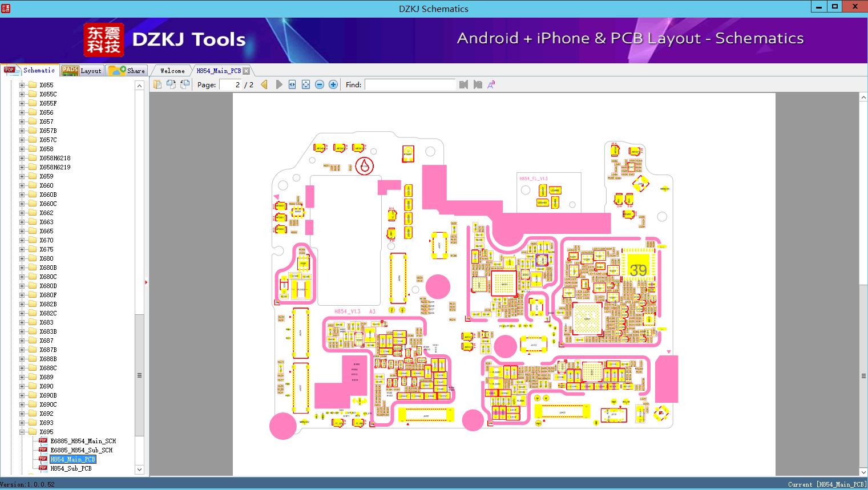Click the PDF icon beside E6885_H854_Main_SCH
Image resolution: width=868 pixels, height=490 pixels.
click(x=43, y=441)
